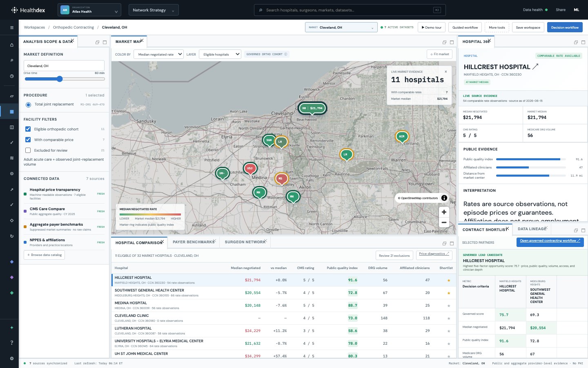Open Hillcrest Hospital details arrow icon
588x368 pixels.
tap(535, 66)
